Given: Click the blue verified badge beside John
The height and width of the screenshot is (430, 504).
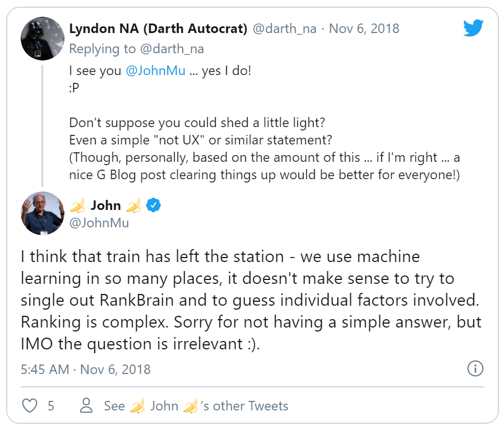Looking at the screenshot, I should click(153, 205).
